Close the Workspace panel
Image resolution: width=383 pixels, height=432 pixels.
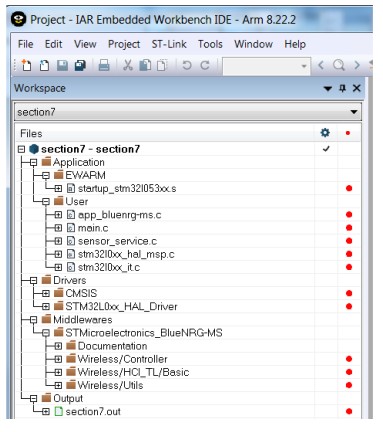coord(356,88)
